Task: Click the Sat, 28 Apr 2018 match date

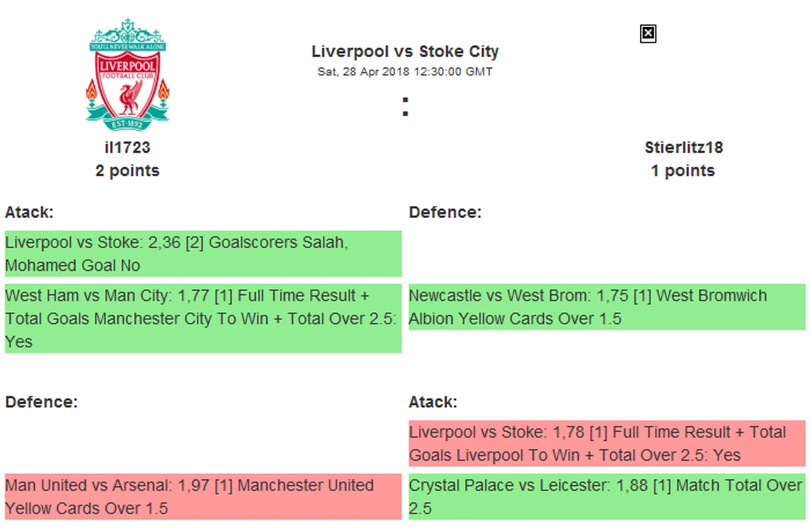Action: pos(405,72)
